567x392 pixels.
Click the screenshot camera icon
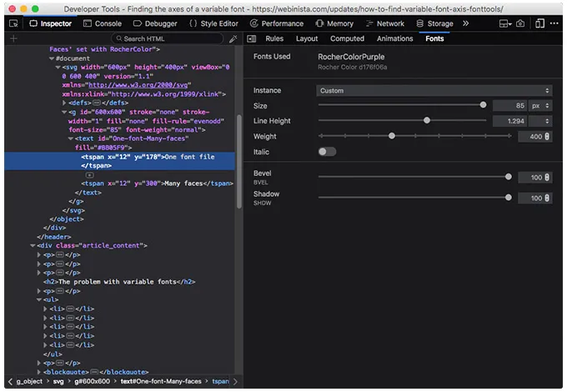[520, 23]
